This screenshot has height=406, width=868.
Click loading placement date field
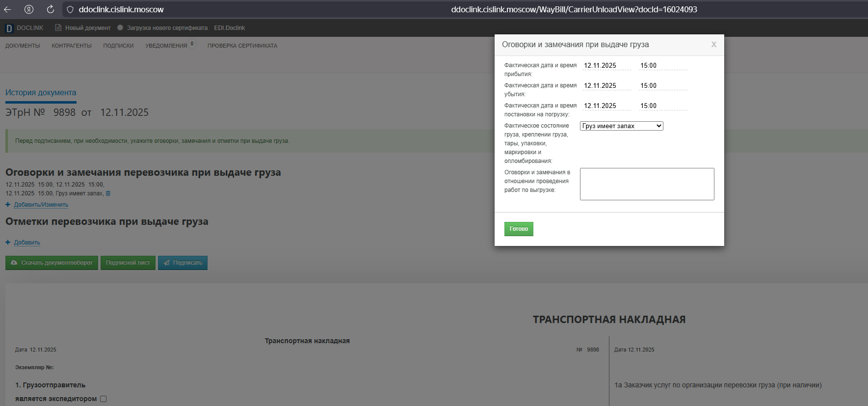coord(607,106)
